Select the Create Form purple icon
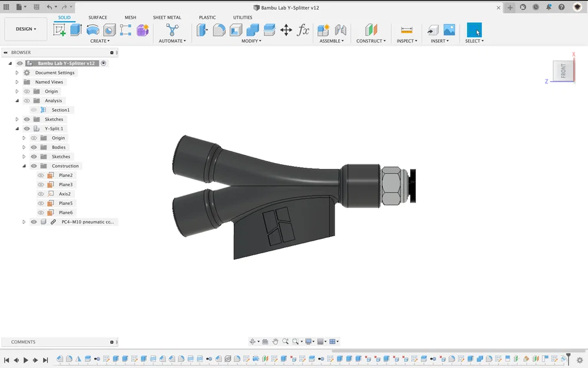The image size is (588, 368). tap(143, 30)
